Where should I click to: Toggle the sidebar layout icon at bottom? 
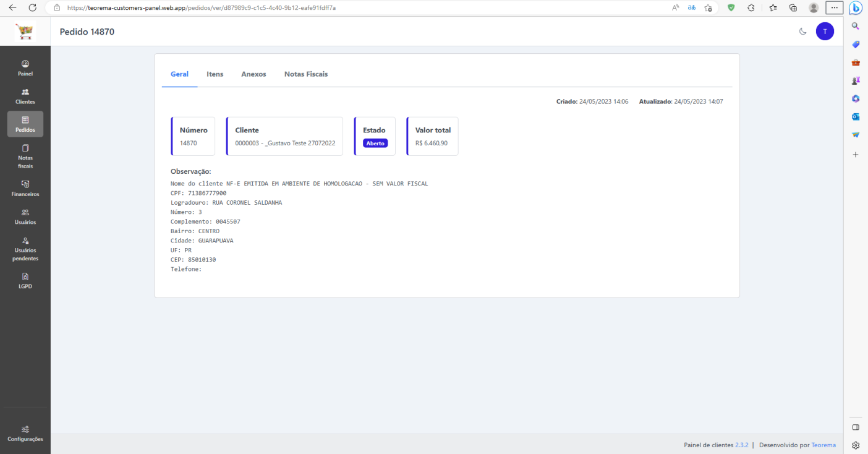click(x=856, y=427)
